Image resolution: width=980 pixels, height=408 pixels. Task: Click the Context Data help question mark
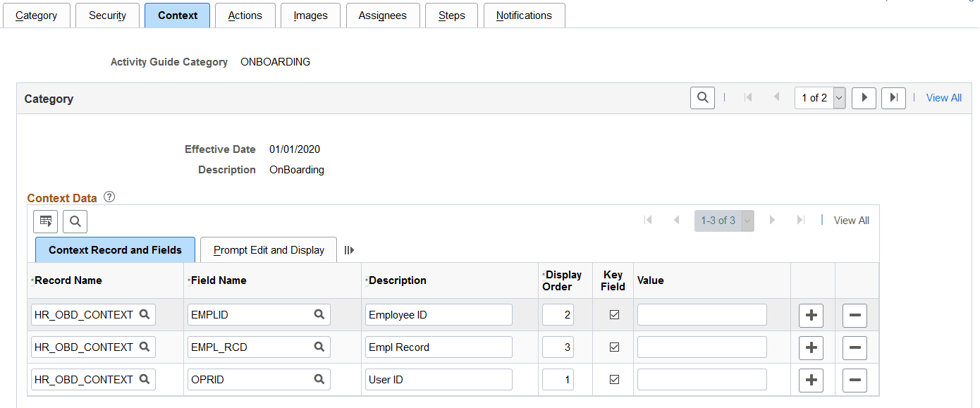(109, 197)
